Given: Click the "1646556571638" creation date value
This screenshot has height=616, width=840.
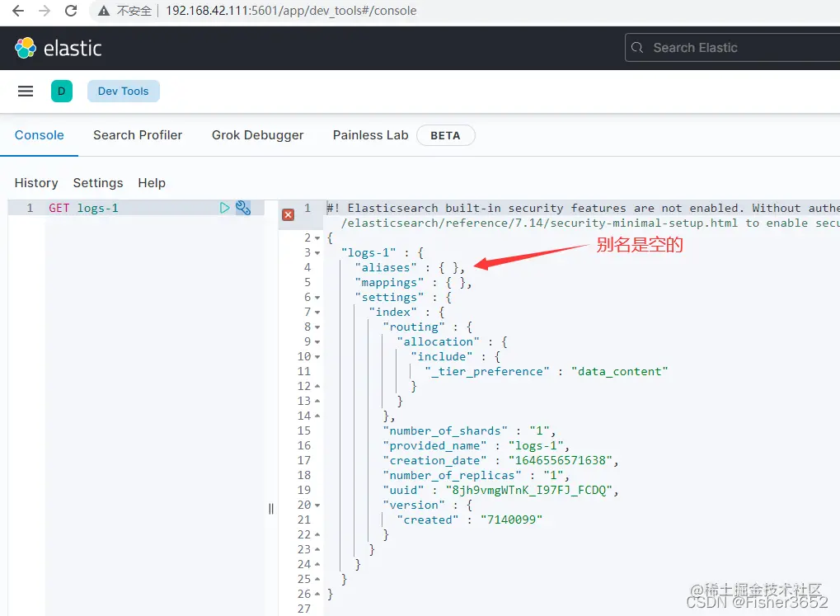Looking at the screenshot, I should click(x=561, y=460).
